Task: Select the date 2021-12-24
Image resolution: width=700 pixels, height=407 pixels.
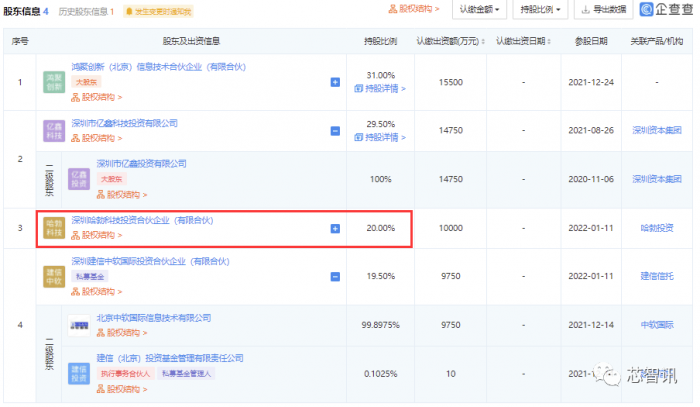Action: coord(591,82)
